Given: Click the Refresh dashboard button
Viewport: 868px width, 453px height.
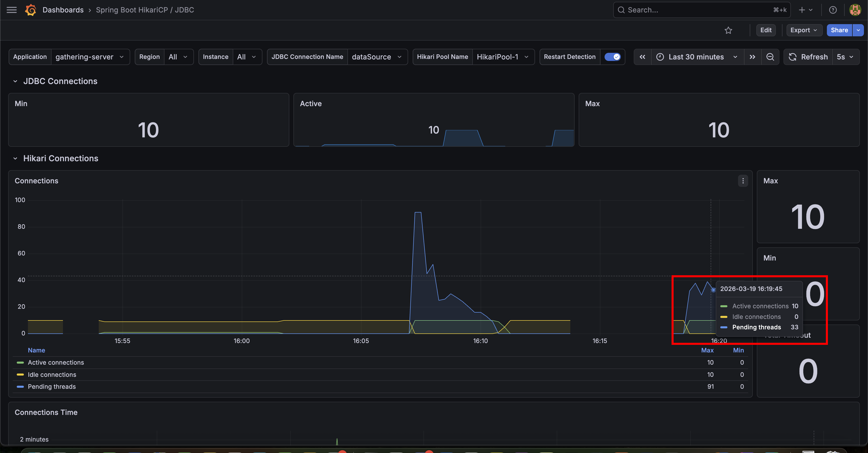Looking at the screenshot, I should (x=808, y=57).
